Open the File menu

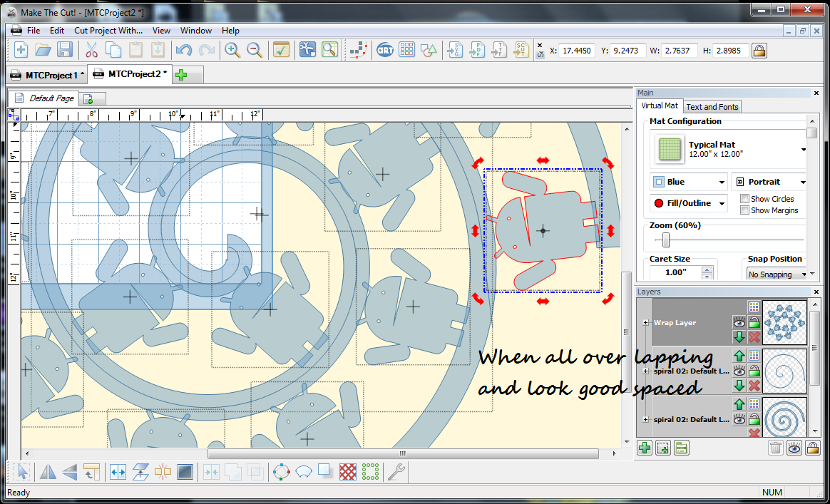[34, 31]
